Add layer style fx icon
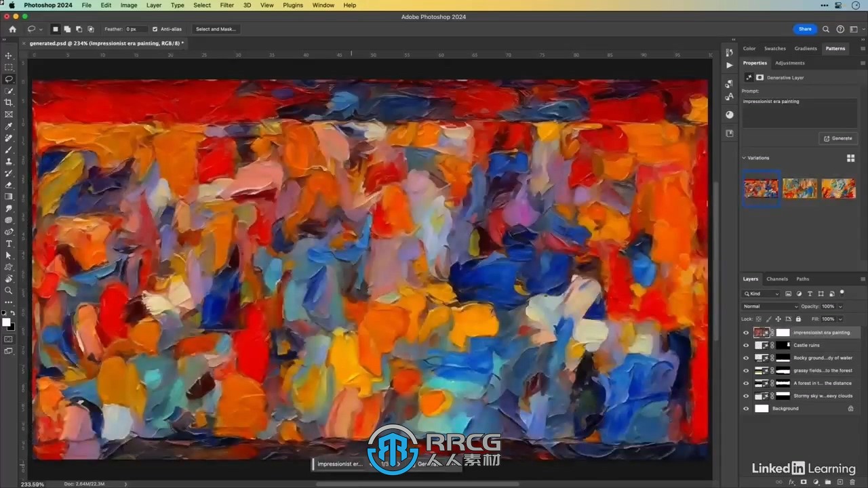Image resolution: width=868 pixels, height=488 pixels. (x=791, y=482)
